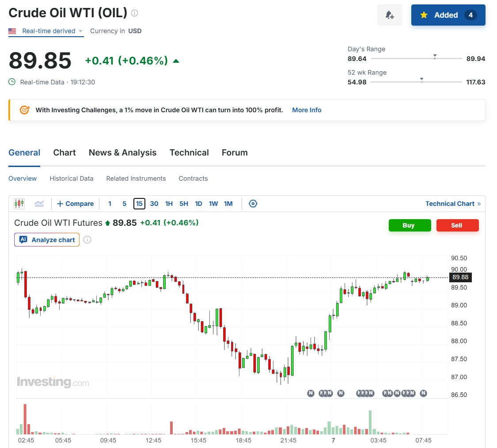
Task: Click the orange Investing Challenges target icon
Action: [25, 110]
